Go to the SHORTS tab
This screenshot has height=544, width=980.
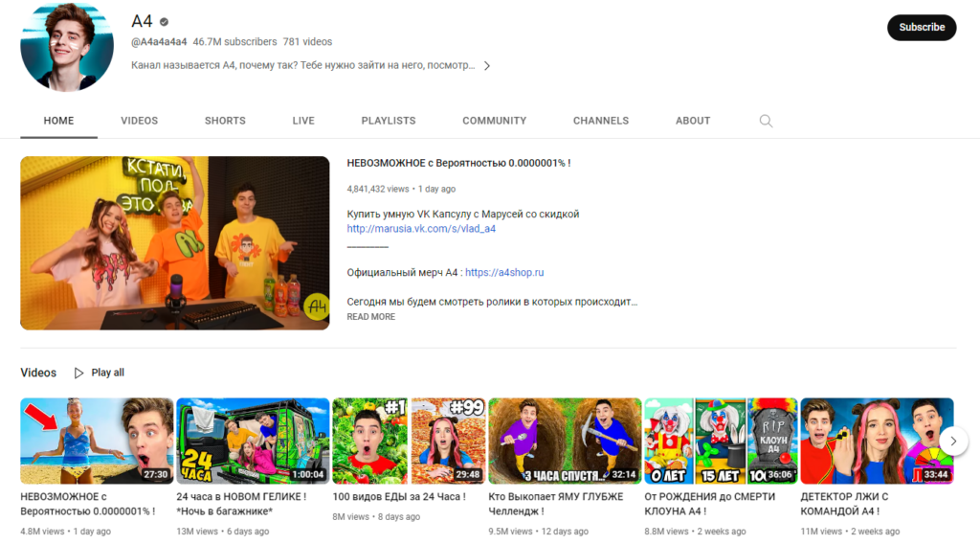[x=225, y=121]
